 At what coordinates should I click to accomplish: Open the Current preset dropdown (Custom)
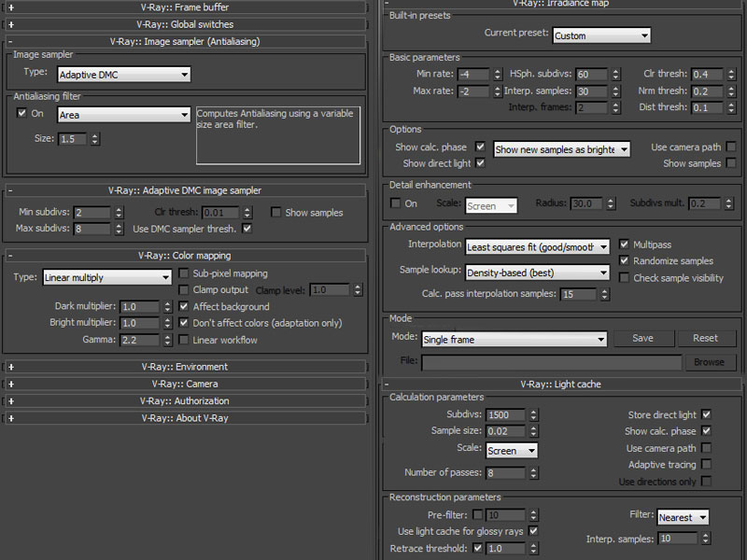pyautogui.click(x=601, y=35)
